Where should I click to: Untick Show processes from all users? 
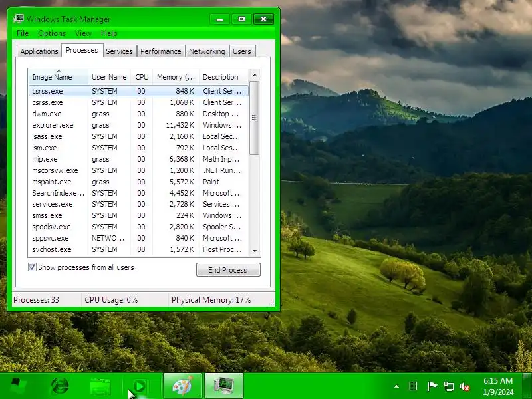(x=32, y=267)
